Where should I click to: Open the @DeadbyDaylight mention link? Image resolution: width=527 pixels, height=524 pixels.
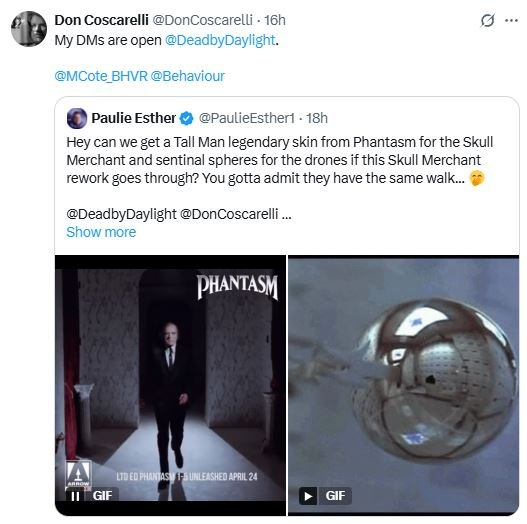pos(220,40)
